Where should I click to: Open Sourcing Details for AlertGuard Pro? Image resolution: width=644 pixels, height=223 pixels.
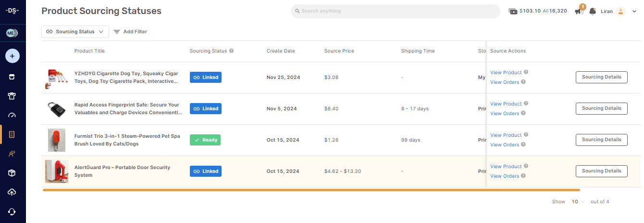(601, 171)
